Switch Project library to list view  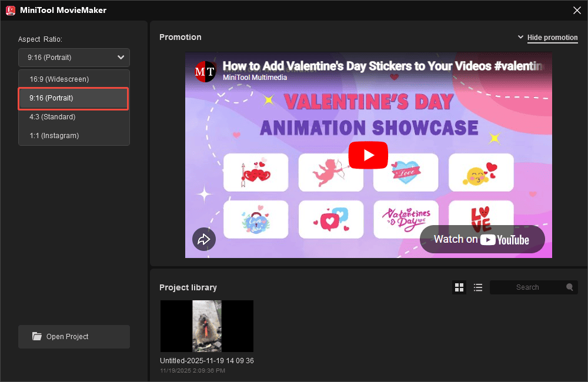(x=478, y=287)
